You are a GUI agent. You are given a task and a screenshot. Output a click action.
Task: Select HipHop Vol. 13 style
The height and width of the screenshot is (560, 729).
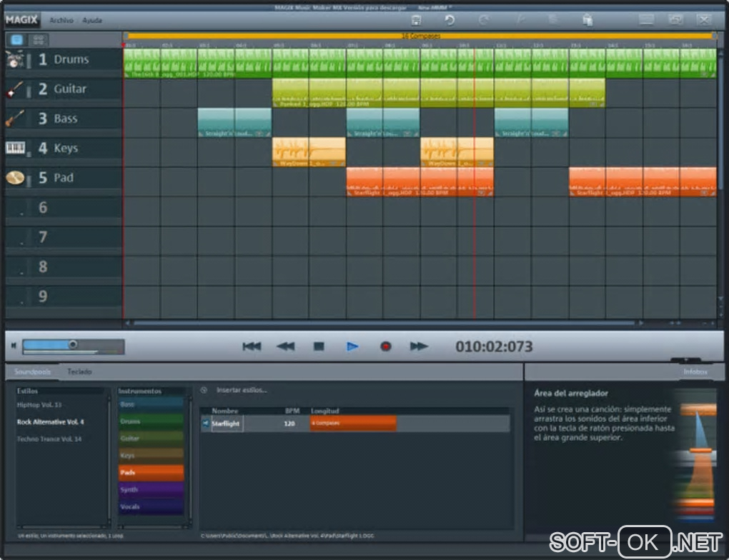[39, 405]
